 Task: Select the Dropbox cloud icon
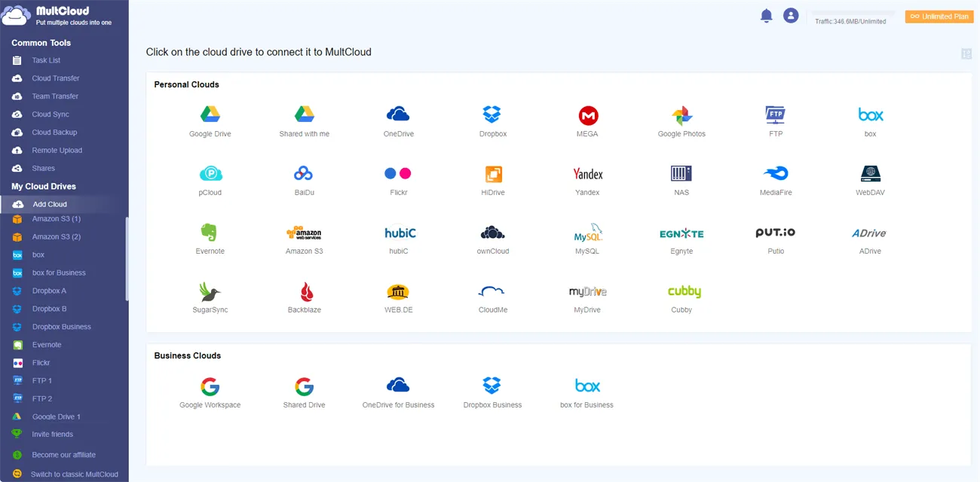tap(492, 117)
